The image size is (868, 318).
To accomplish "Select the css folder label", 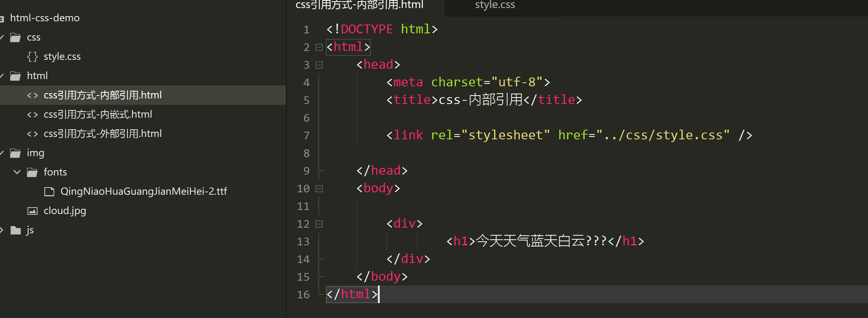I will (34, 37).
